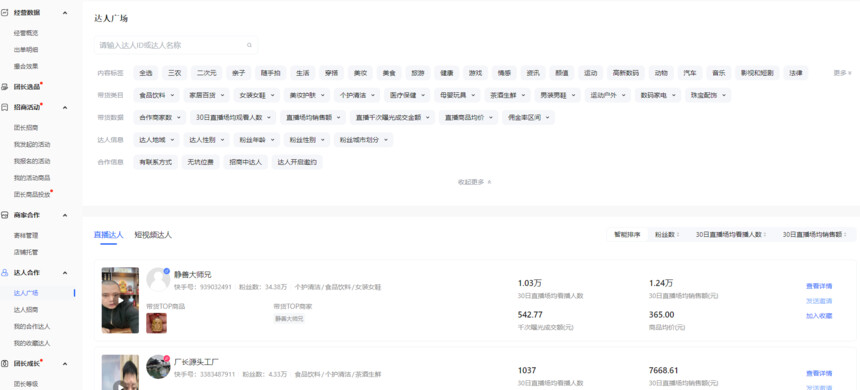The width and height of the screenshot is (860, 390).
Task: Click 厂长源头工厂's round avatar
Action: [x=158, y=366]
